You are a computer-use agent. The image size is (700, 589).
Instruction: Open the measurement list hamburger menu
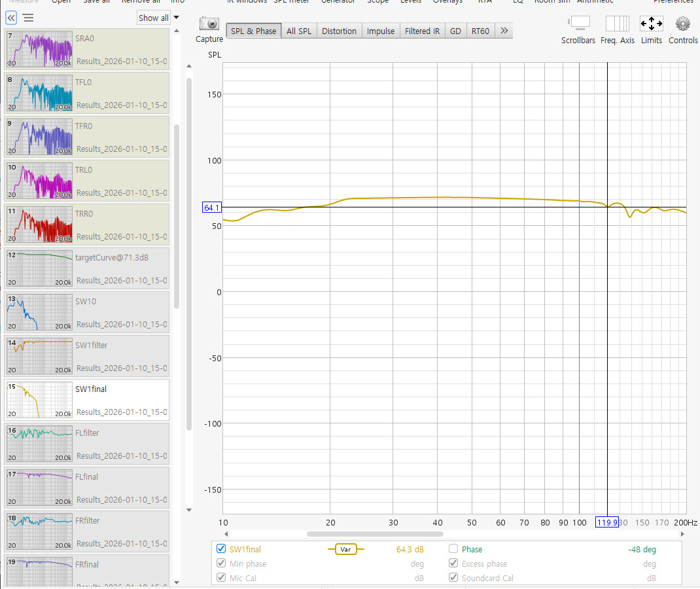[x=28, y=18]
